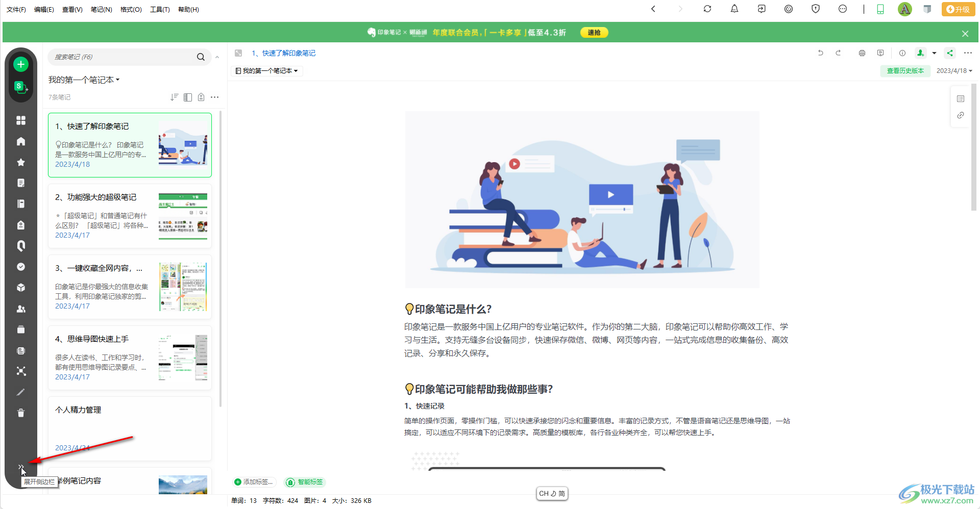The height and width of the screenshot is (509, 980).
Task: Open note list more options ellipsis
Action: pos(215,97)
